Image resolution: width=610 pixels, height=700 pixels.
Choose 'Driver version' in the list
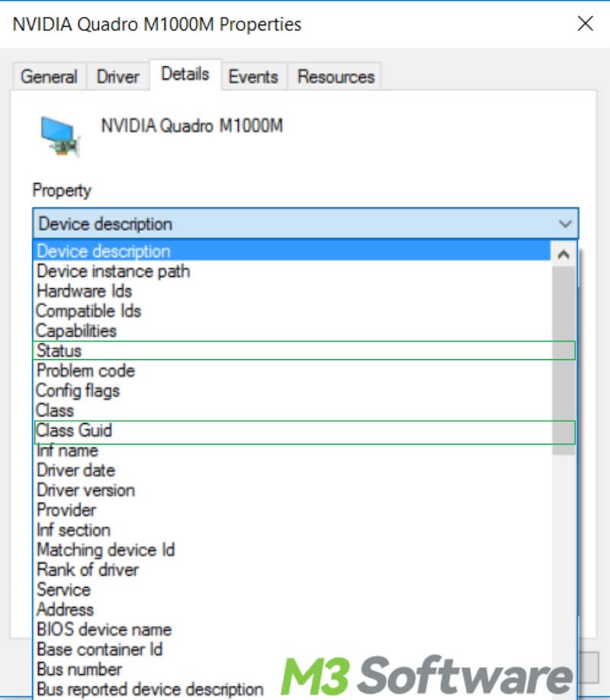click(292, 490)
